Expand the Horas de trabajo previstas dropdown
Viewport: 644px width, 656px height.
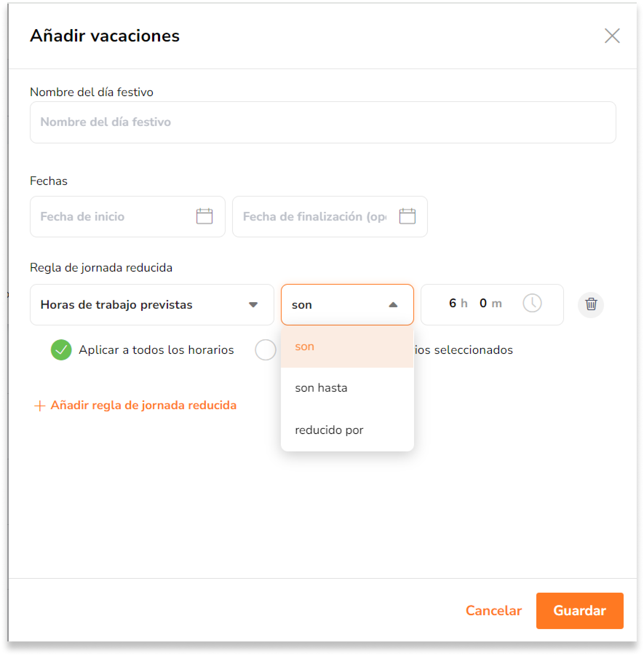coord(152,305)
